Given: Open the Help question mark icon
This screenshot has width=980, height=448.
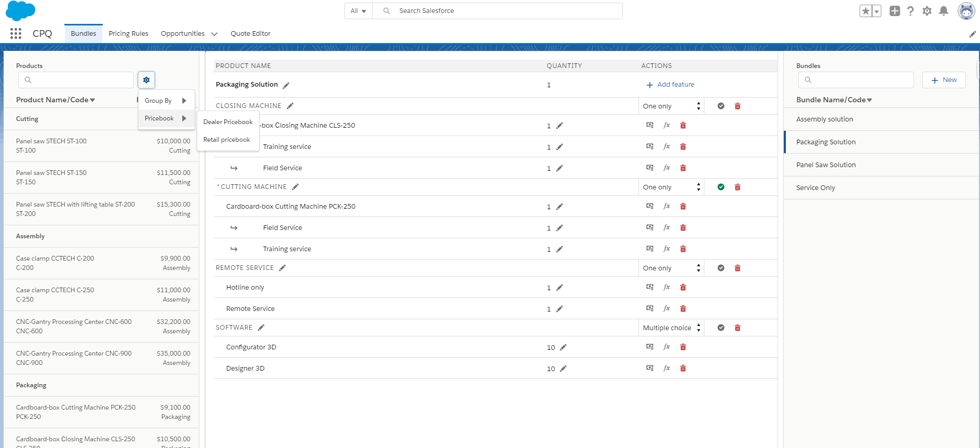Looking at the screenshot, I should pos(910,11).
